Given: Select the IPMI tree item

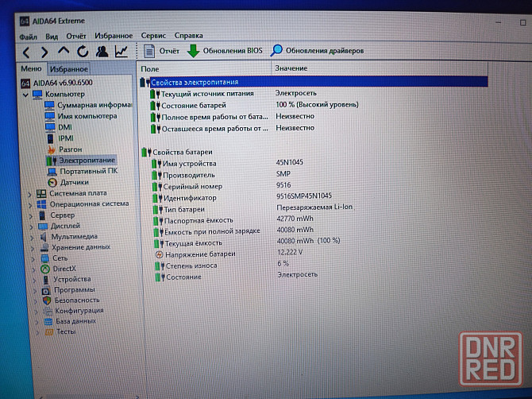Looking at the screenshot, I should [60, 138].
